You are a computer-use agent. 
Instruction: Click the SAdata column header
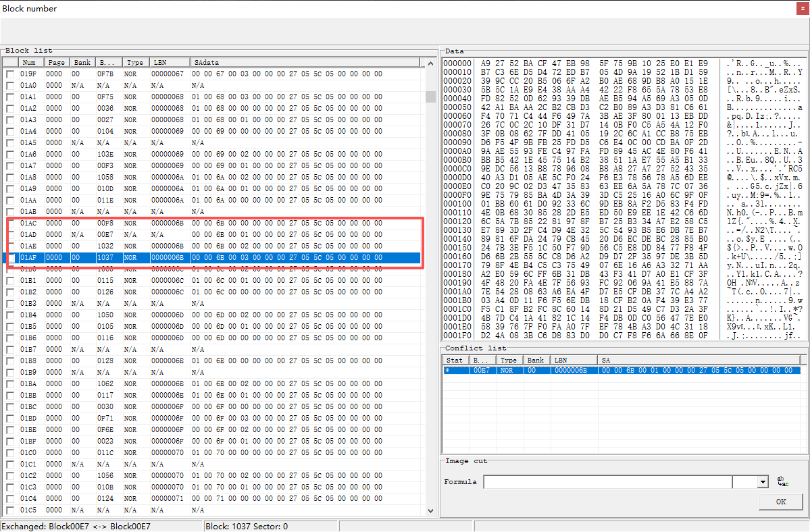point(305,62)
